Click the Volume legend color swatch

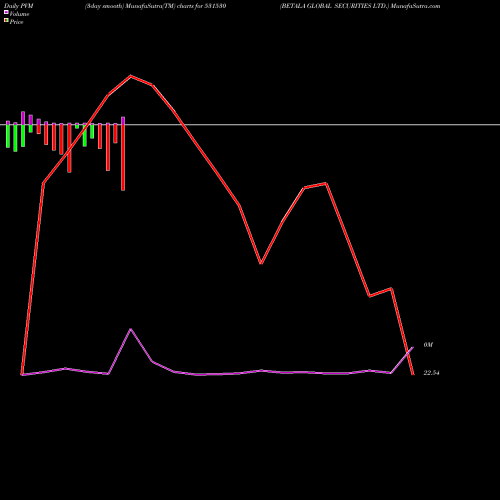click(x=6, y=12)
